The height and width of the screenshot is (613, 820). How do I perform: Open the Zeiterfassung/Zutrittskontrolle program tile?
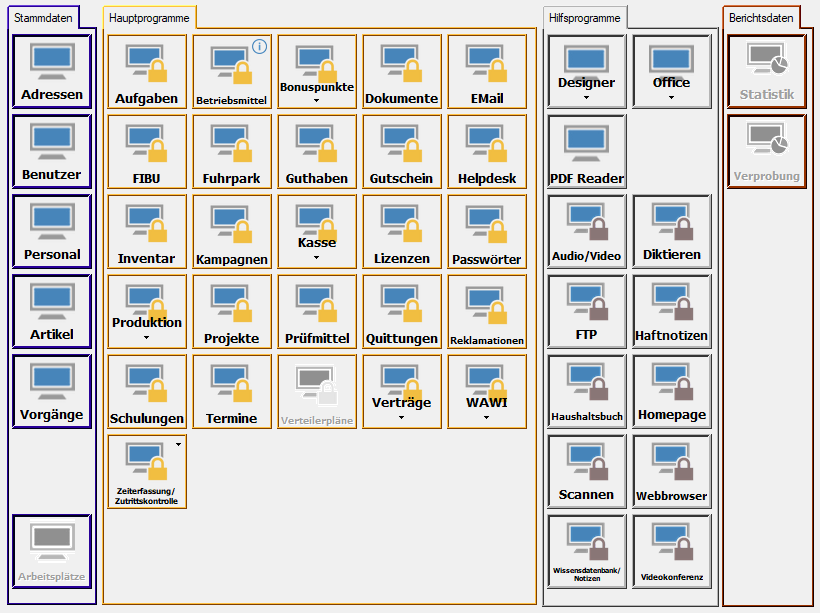(147, 472)
